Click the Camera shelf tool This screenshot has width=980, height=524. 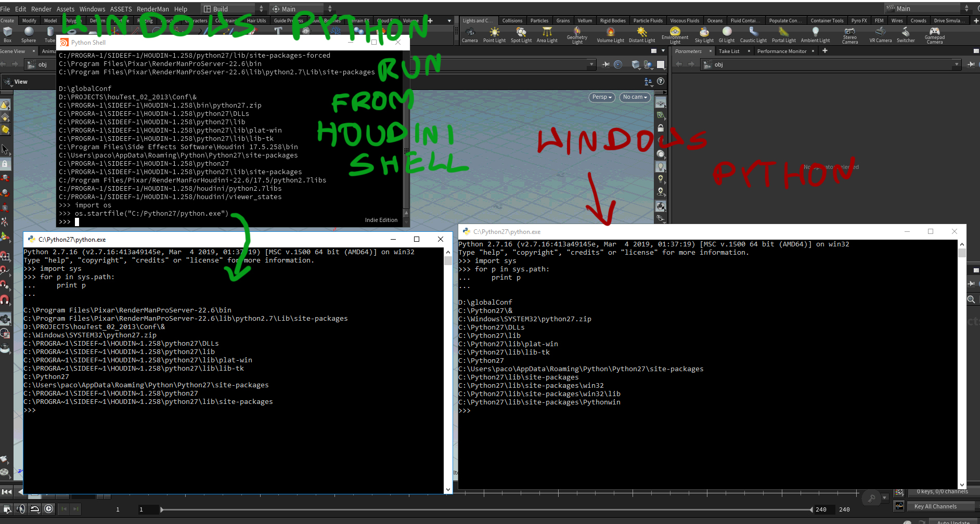click(x=470, y=35)
